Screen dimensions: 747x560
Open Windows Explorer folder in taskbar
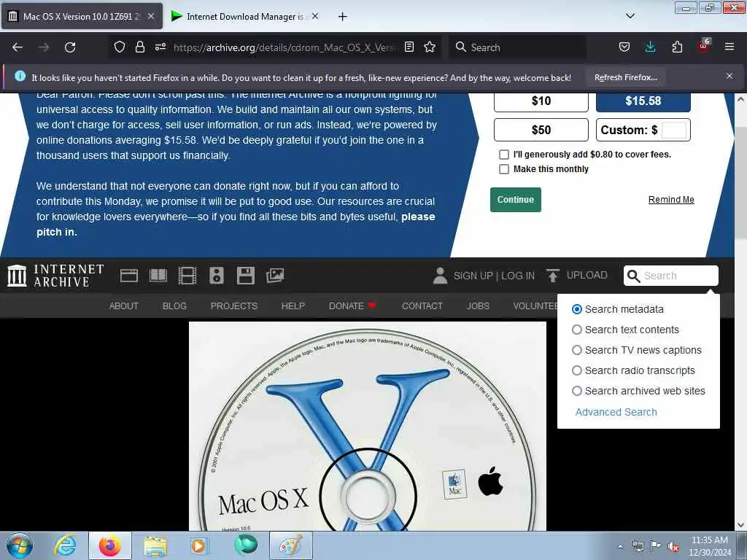[155, 545]
